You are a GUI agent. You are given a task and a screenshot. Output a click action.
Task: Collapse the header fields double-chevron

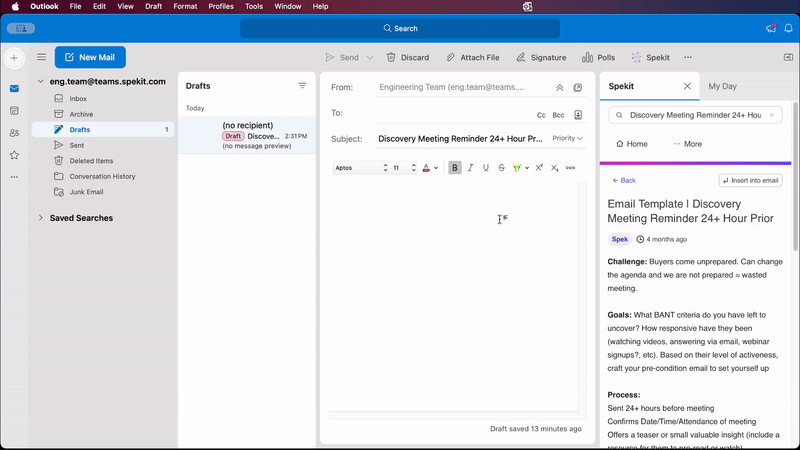coord(560,88)
